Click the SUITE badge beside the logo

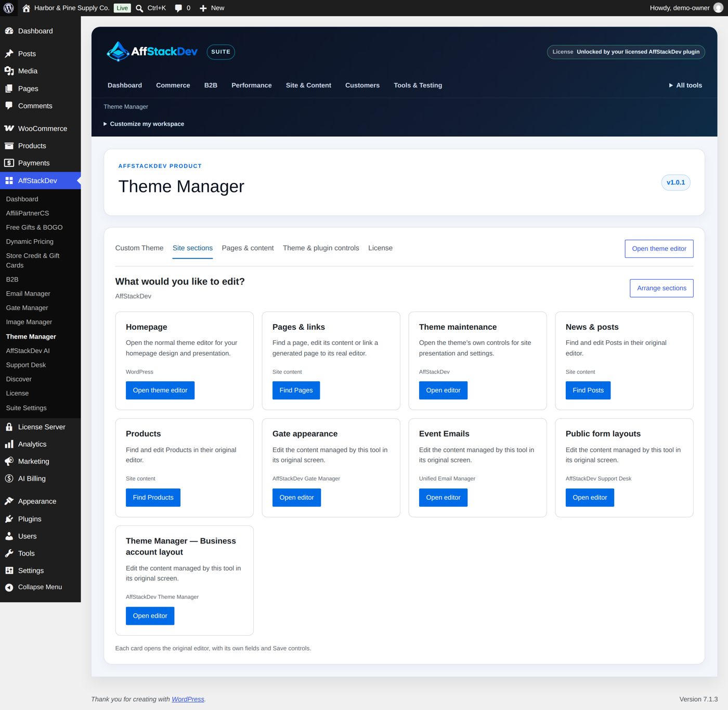click(220, 52)
